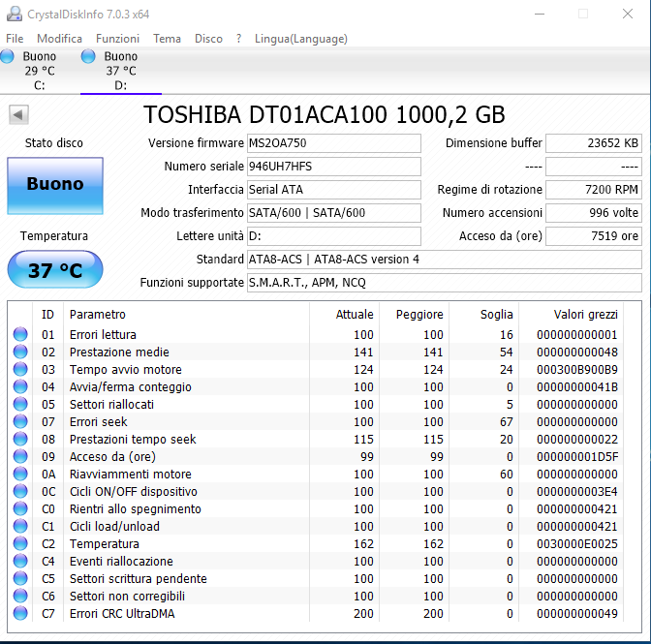Click the Numero seriale field 946UH7HFS
Image resolution: width=651 pixels, height=644 pixels.
point(334,167)
